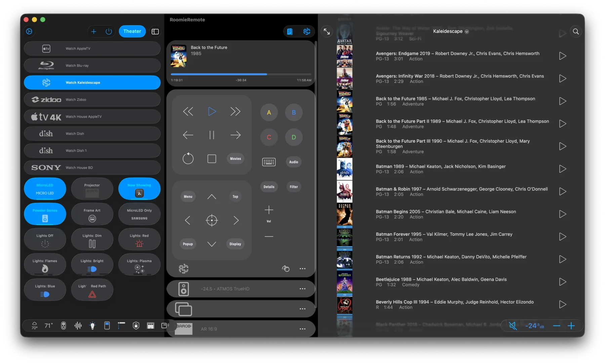The image size is (605, 364).
Task: Click the power icon next to Theater
Action: (109, 31)
